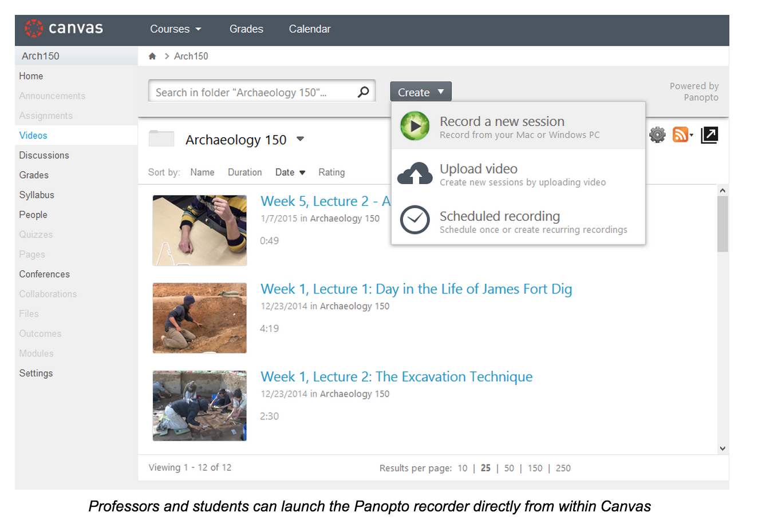
Task: Click the Week 5 Lecture 2 thumbnail
Action: click(x=200, y=231)
